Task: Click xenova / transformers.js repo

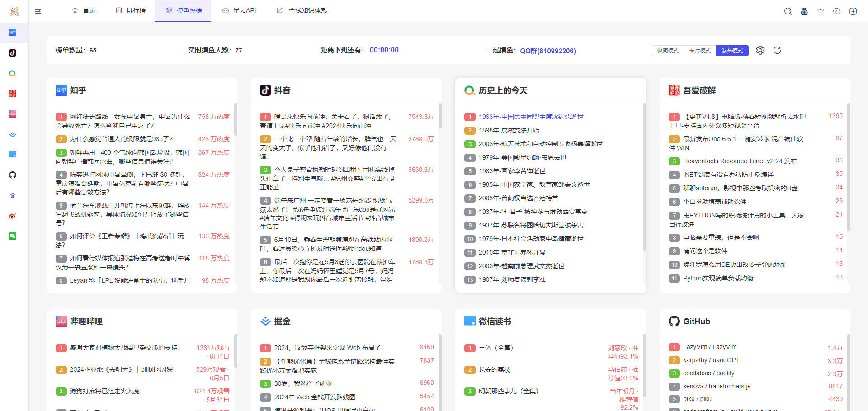Action: (717, 386)
